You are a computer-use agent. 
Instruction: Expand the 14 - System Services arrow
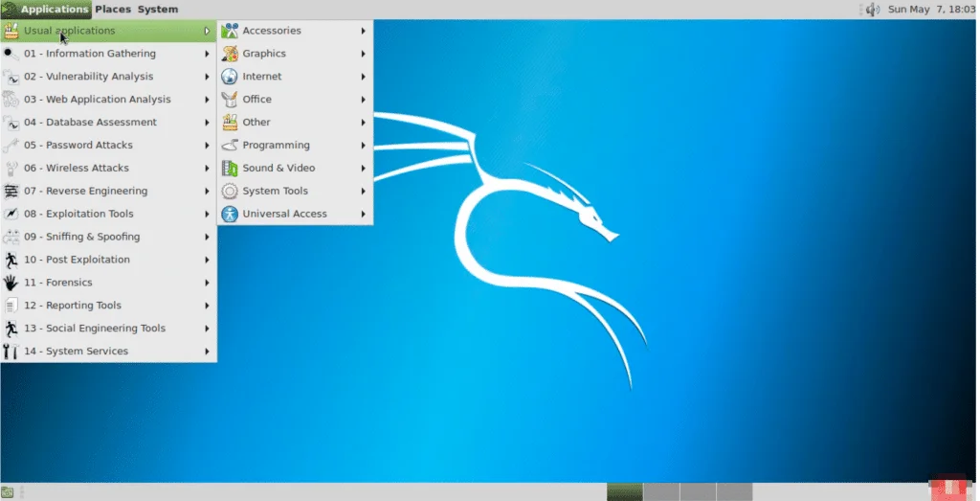tap(207, 352)
